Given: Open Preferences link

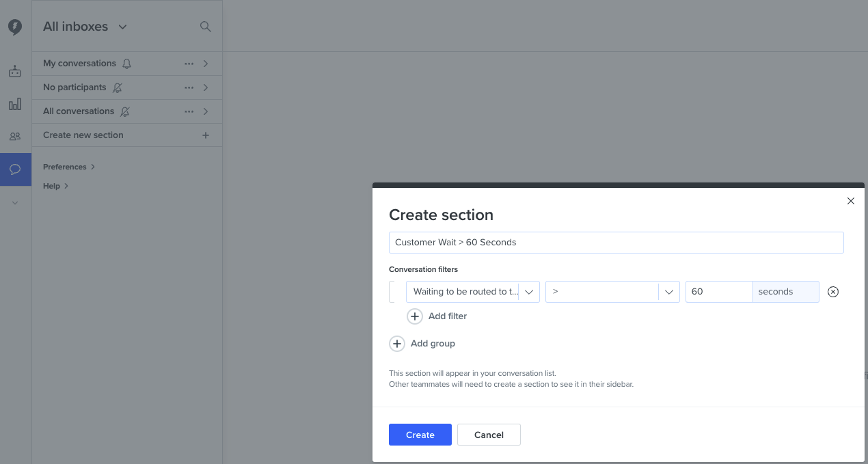Looking at the screenshot, I should click(x=69, y=167).
